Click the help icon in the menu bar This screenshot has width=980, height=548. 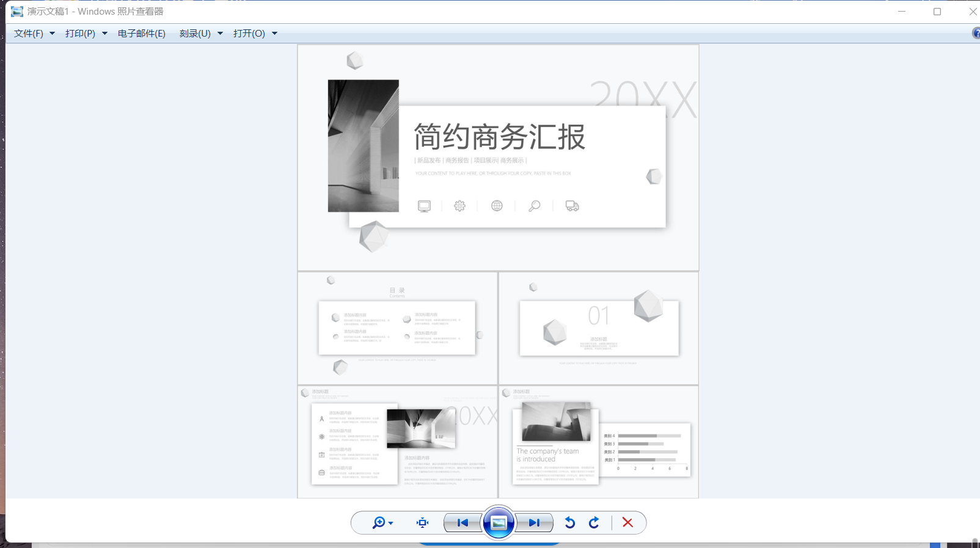click(976, 33)
